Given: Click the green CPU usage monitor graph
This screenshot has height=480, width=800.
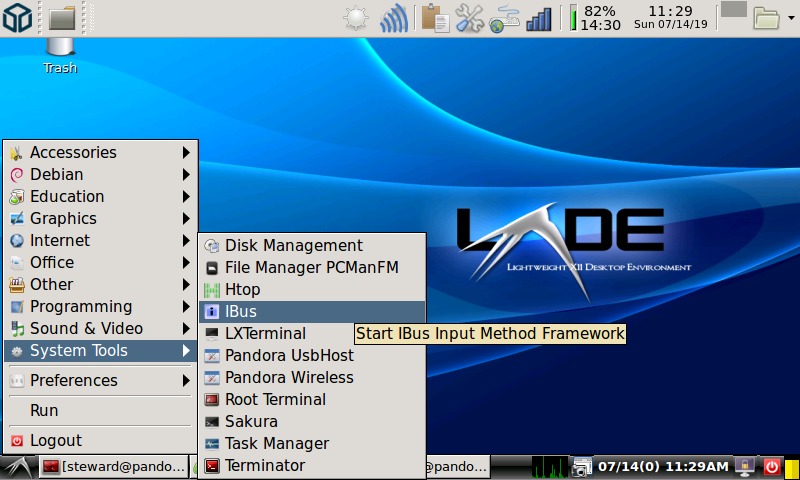Looking at the screenshot, I should (550, 467).
